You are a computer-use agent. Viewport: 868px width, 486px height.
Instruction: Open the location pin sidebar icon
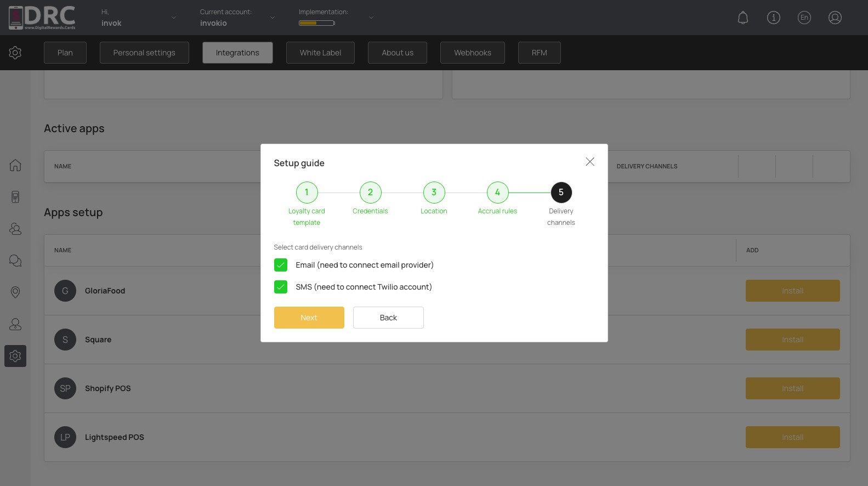click(x=15, y=292)
